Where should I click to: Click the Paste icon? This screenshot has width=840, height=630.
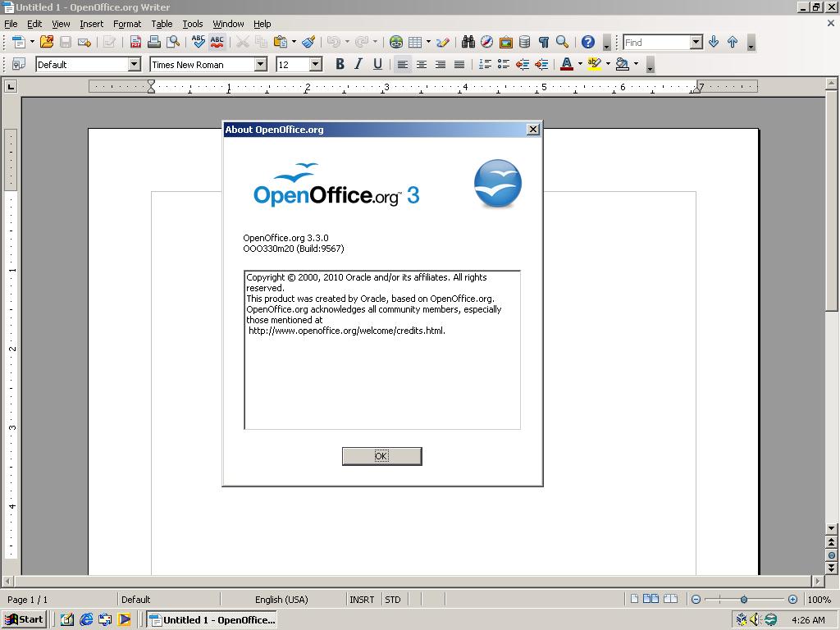point(280,42)
